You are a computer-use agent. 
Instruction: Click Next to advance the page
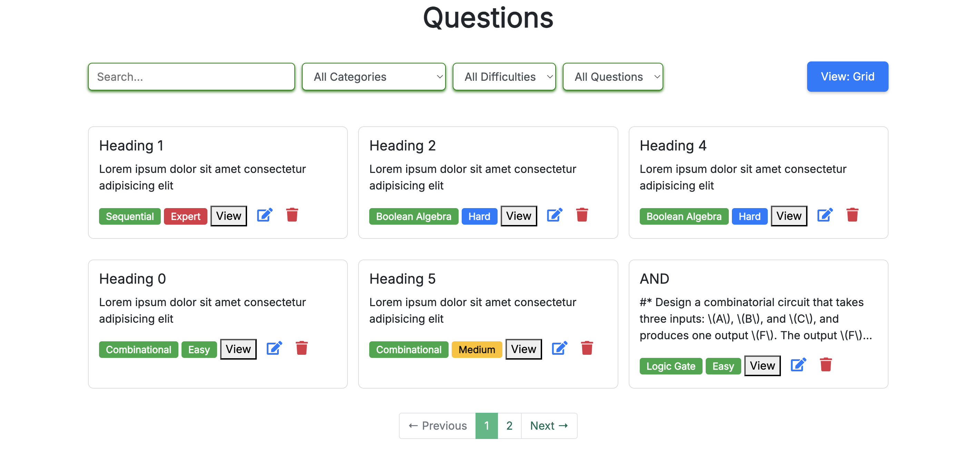pyautogui.click(x=549, y=426)
